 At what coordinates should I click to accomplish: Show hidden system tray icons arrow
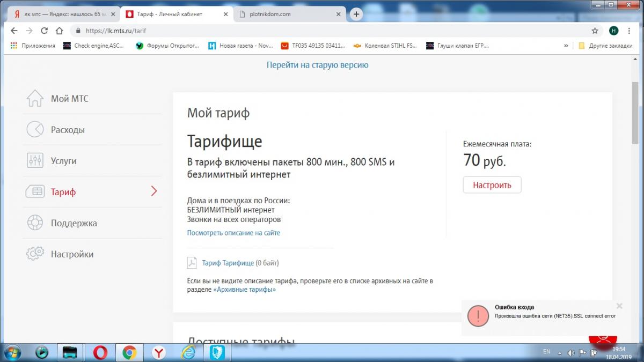pos(560,352)
